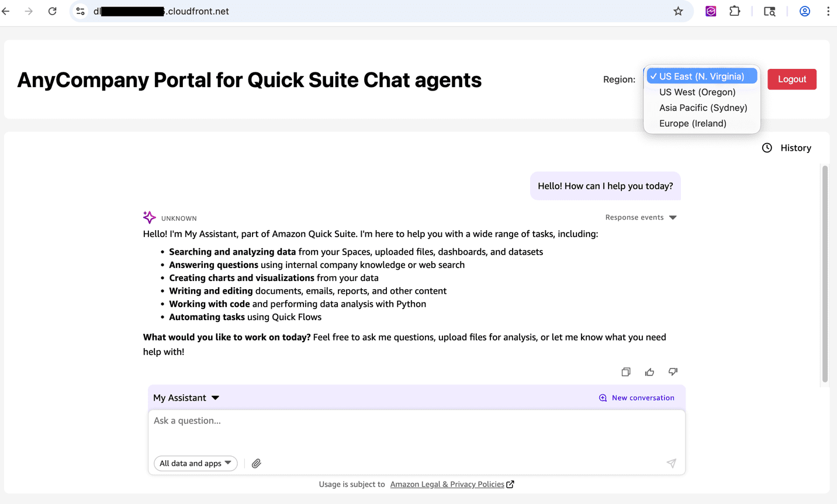Screen dimensions: 837x504
Task: Open the My Assistant agent selector
Action: (x=186, y=398)
